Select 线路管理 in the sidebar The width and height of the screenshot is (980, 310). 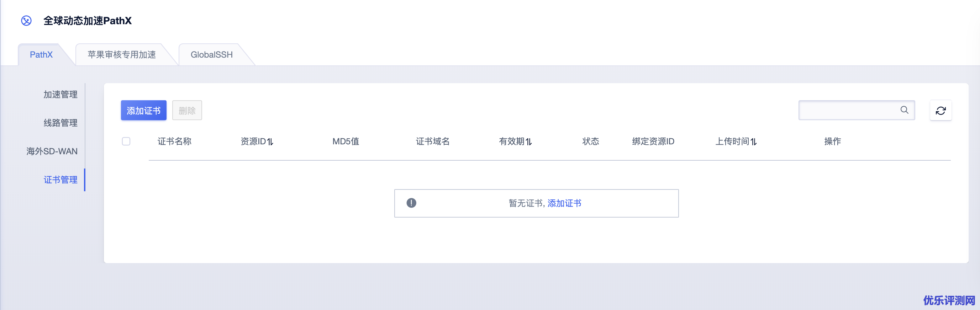pos(60,123)
